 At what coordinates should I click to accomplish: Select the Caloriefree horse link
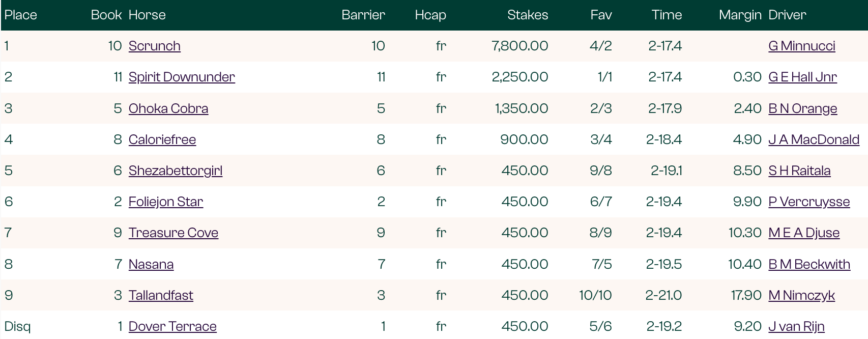pos(162,139)
